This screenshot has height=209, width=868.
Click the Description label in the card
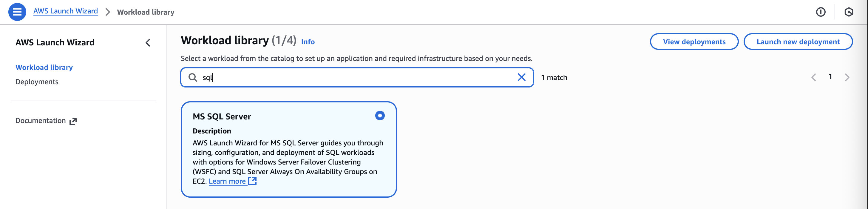pos(211,131)
